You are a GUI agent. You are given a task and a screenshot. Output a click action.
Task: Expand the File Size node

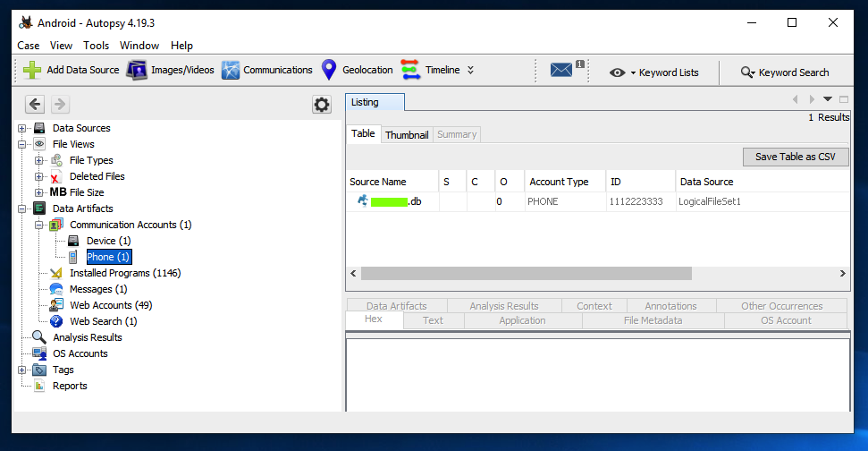click(x=38, y=192)
